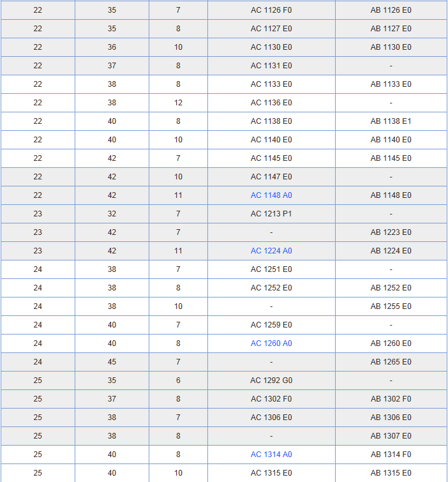
Task: Select the AB 1223 E0 cell
Action: coord(391,232)
